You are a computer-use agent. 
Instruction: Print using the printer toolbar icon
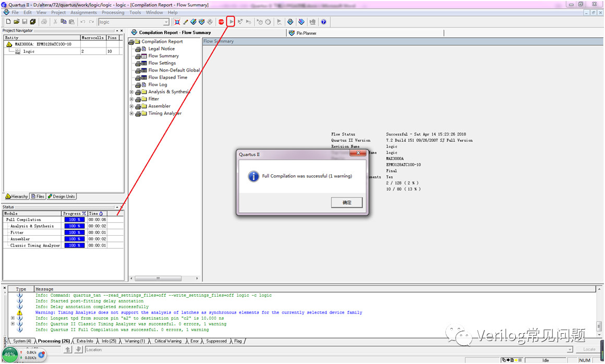click(44, 22)
